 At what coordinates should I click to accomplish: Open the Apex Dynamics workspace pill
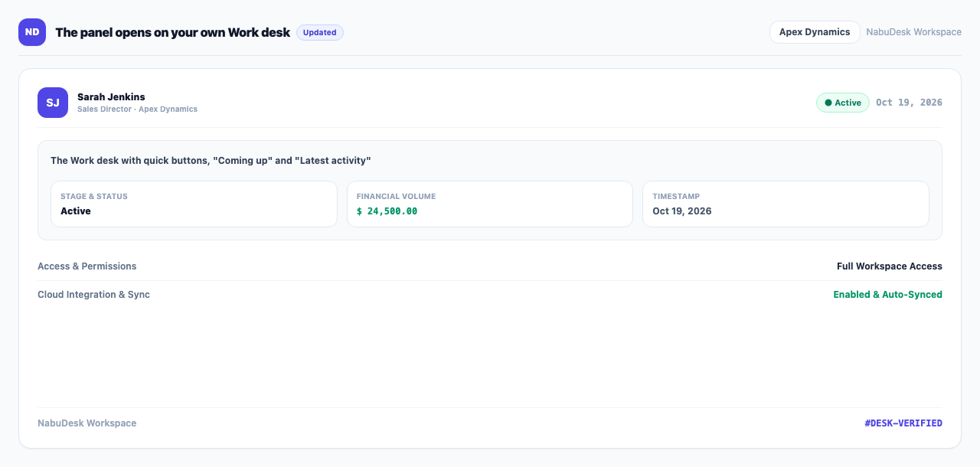coord(815,32)
